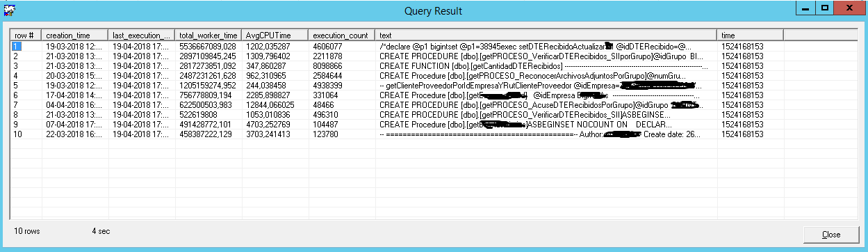Select execution_count 104487
Image resolution: width=868 pixels, height=252 pixels.
click(325, 124)
